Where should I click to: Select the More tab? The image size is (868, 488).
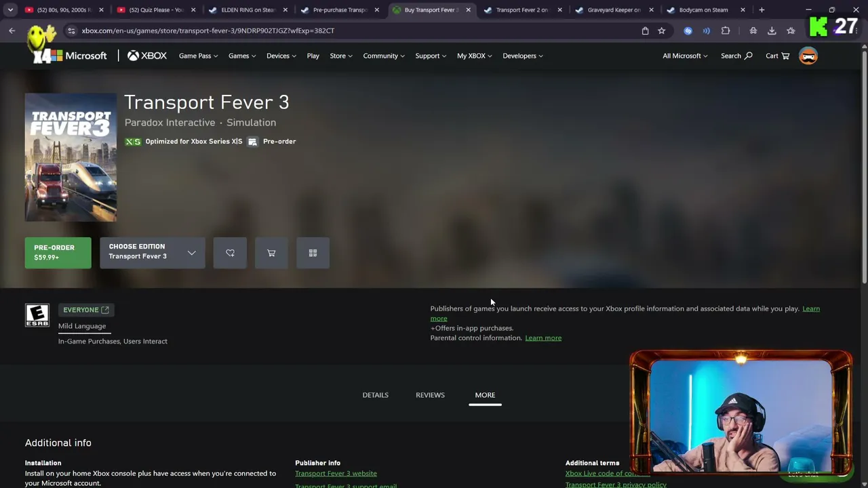point(485,395)
